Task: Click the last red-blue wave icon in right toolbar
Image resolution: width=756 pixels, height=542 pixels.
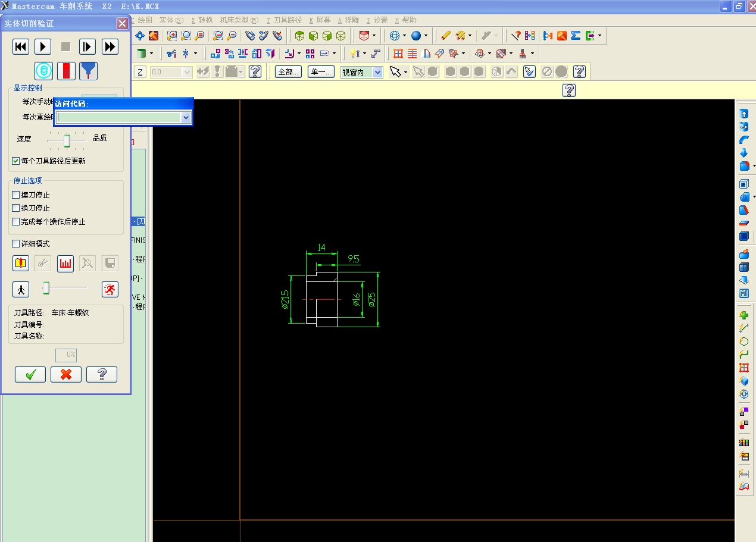Action: click(743, 487)
